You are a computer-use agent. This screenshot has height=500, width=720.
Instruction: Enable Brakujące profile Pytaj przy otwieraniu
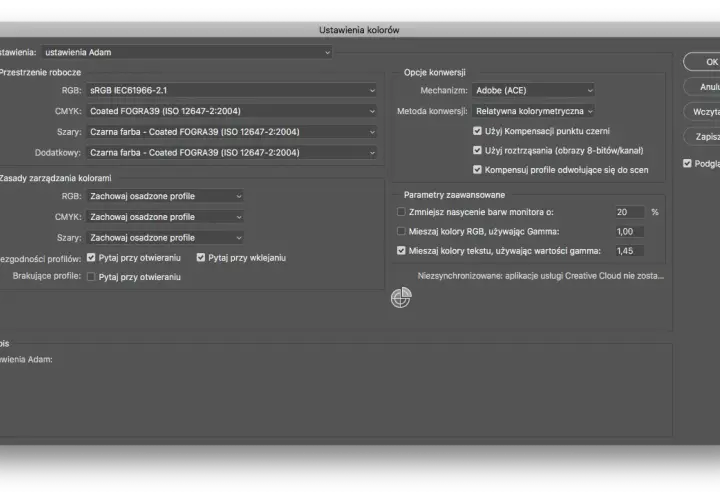point(91,276)
